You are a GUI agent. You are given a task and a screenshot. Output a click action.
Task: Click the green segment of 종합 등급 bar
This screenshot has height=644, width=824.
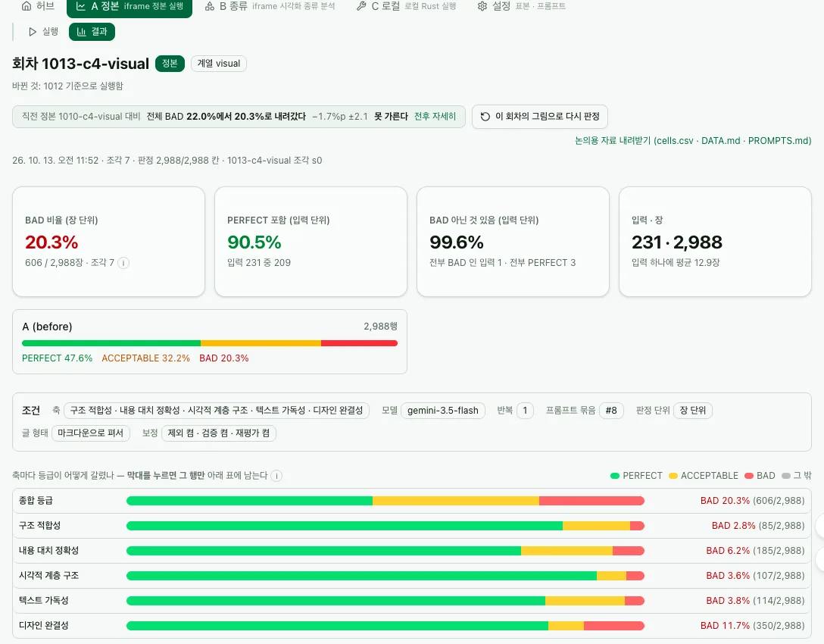point(250,501)
